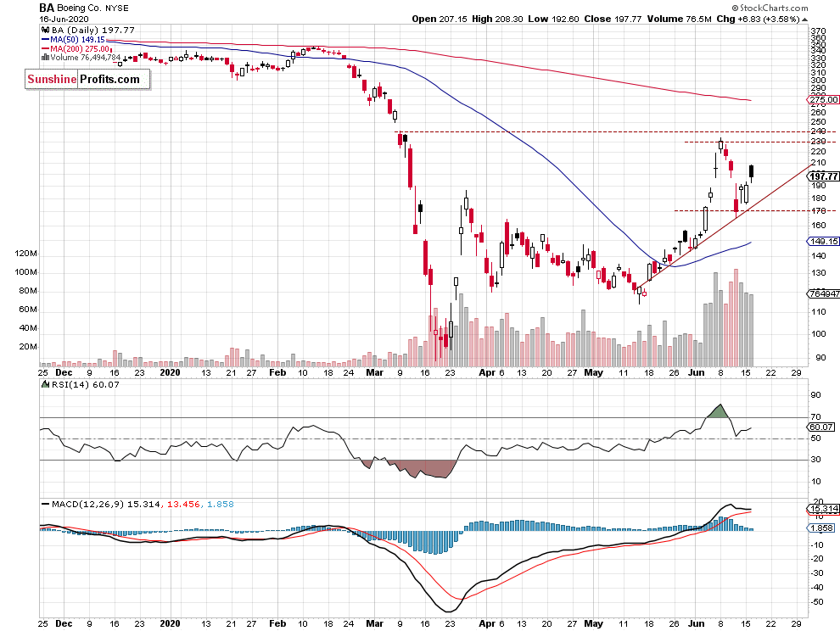Click the red line swatch for MA(200)

46,48
